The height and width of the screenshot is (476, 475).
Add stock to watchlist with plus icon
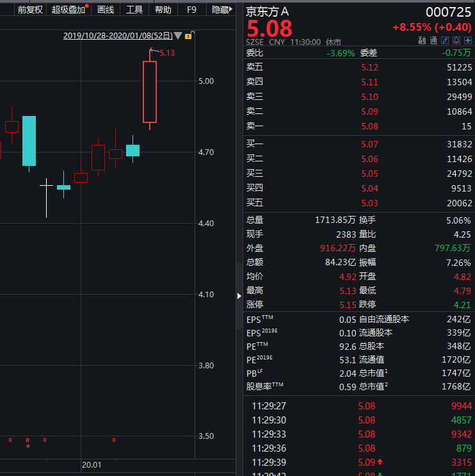(468, 40)
